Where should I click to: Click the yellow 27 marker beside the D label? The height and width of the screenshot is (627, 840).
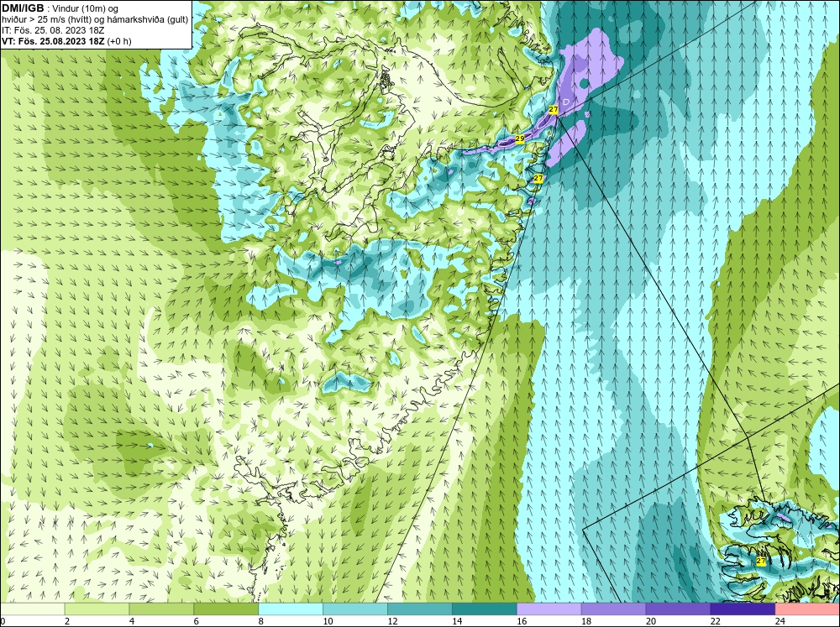click(554, 110)
